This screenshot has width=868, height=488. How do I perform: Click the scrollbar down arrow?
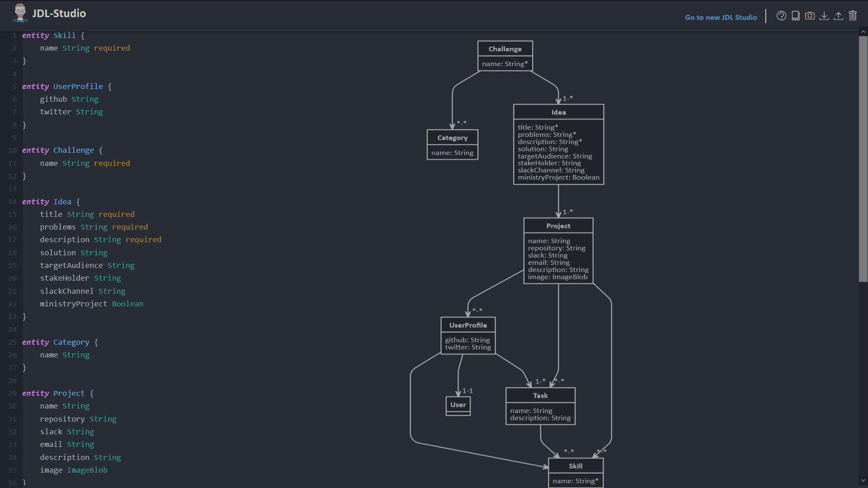tap(863, 481)
